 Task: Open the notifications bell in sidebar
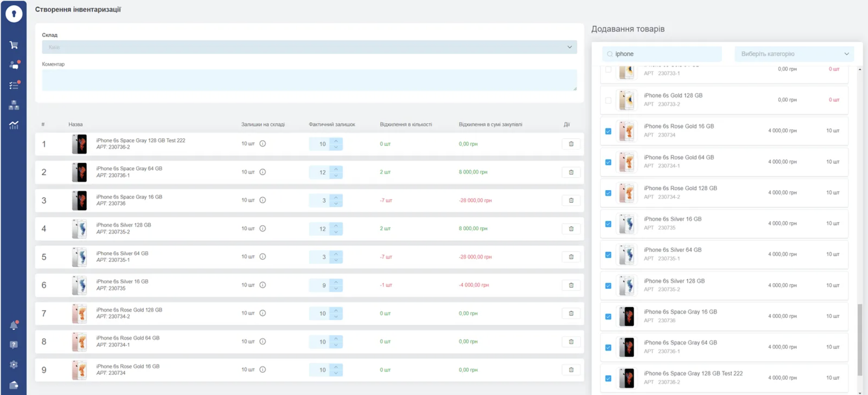14,325
